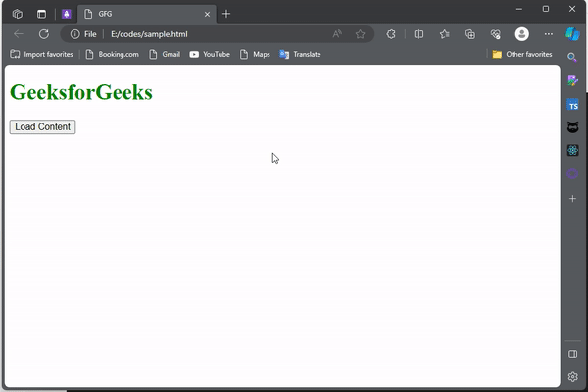Open the sidebar Search icon
The height and width of the screenshot is (392, 588).
(x=572, y=57)
